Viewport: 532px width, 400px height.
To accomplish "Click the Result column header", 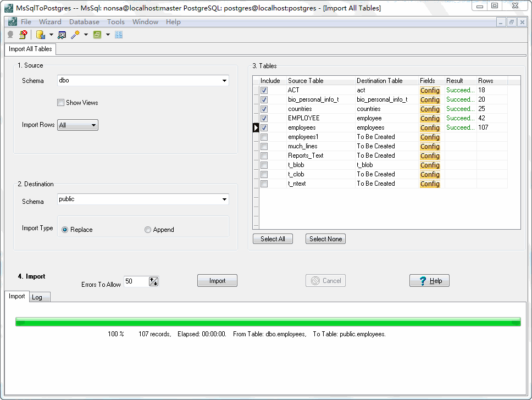I will [x=461, y=81].
